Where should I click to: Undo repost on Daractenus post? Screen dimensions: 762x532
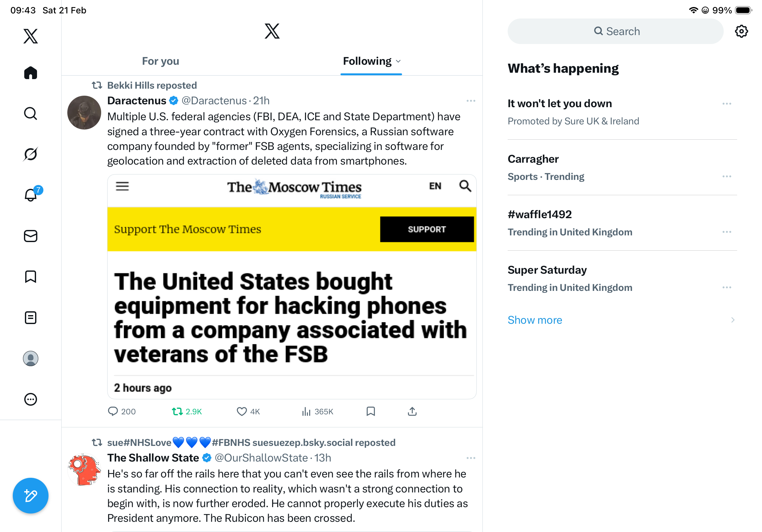pyautogui.click(x=177, y=411)
